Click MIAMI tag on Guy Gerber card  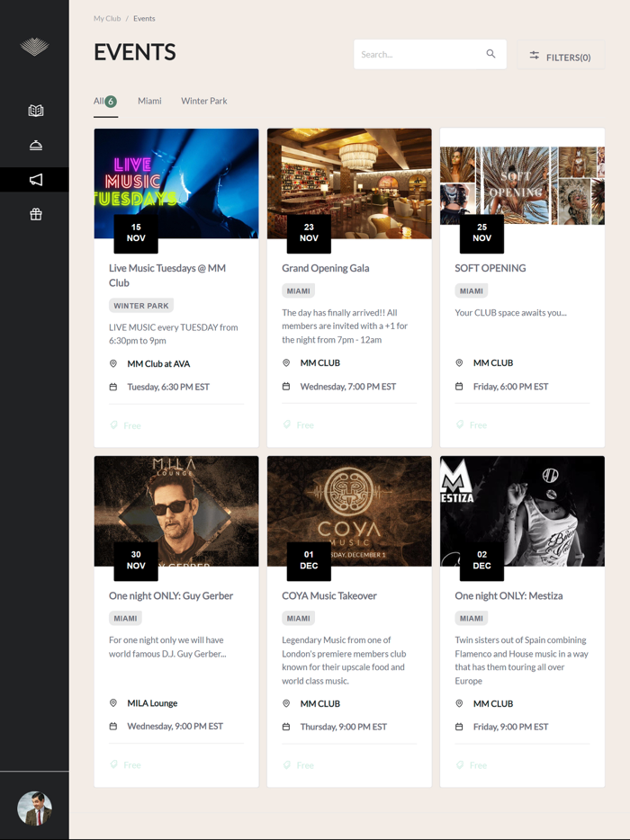click(x=125, y=618)
